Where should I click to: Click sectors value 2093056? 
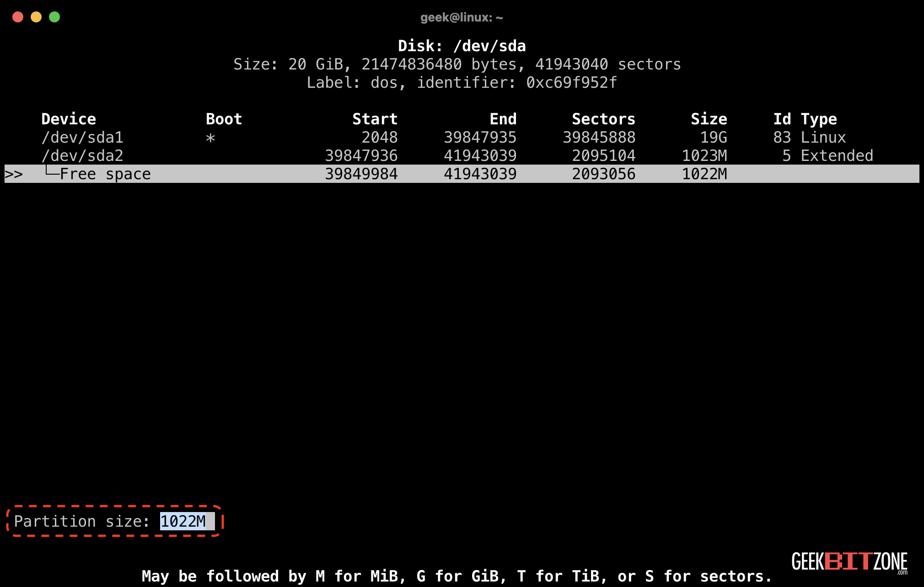(604, 174)
